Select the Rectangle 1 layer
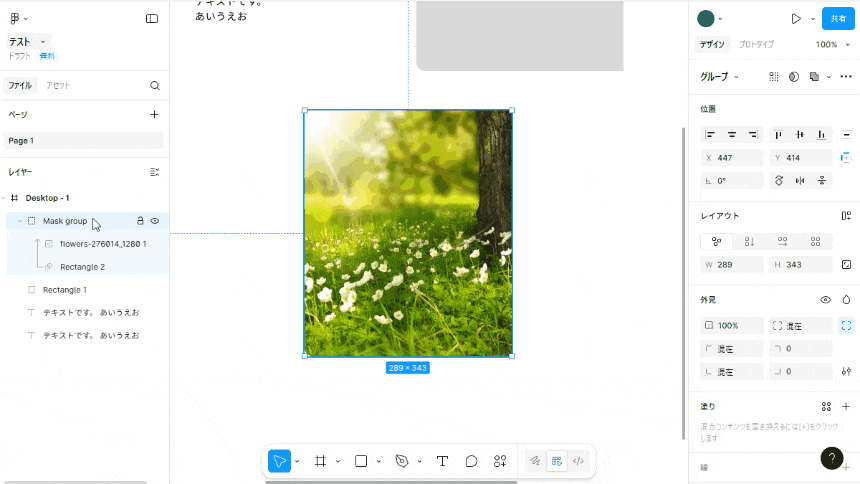The height and width of the screenshot is (484, 860). click(x=64, y=290)
